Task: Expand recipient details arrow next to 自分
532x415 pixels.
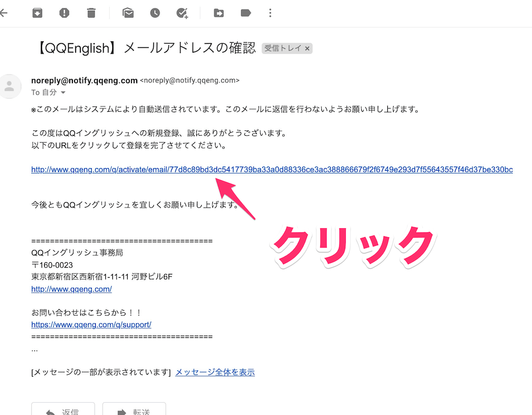Action: coord(63,92)
